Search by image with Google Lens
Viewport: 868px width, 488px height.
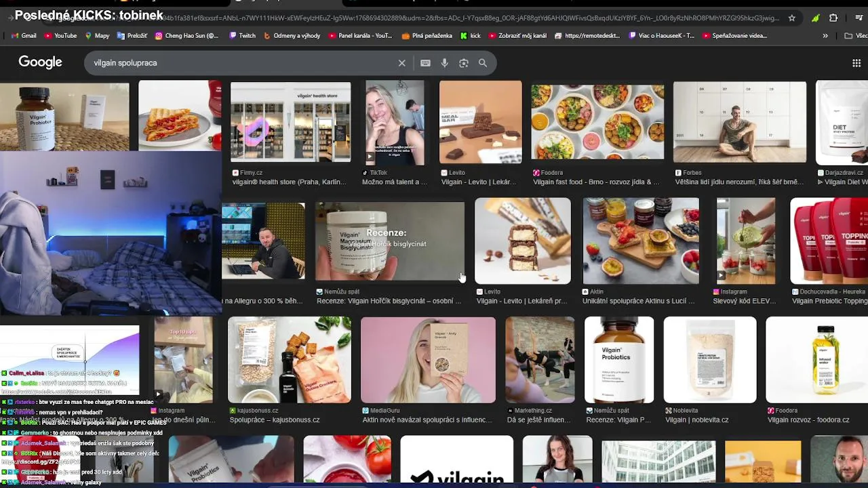[464, 63]
